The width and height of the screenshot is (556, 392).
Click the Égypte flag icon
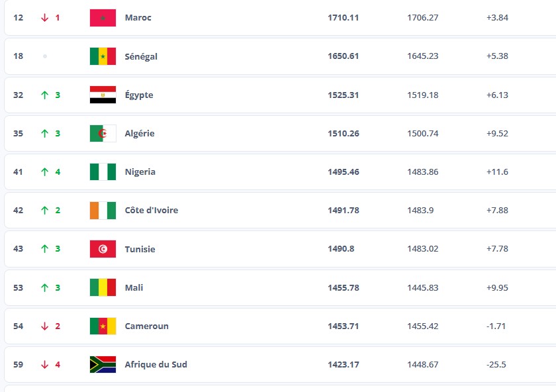coord(103,95)
